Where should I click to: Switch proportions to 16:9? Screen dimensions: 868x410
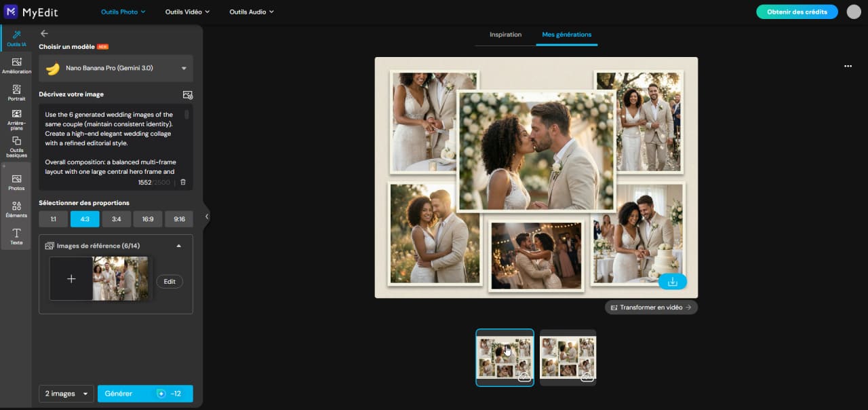point(148,219)
